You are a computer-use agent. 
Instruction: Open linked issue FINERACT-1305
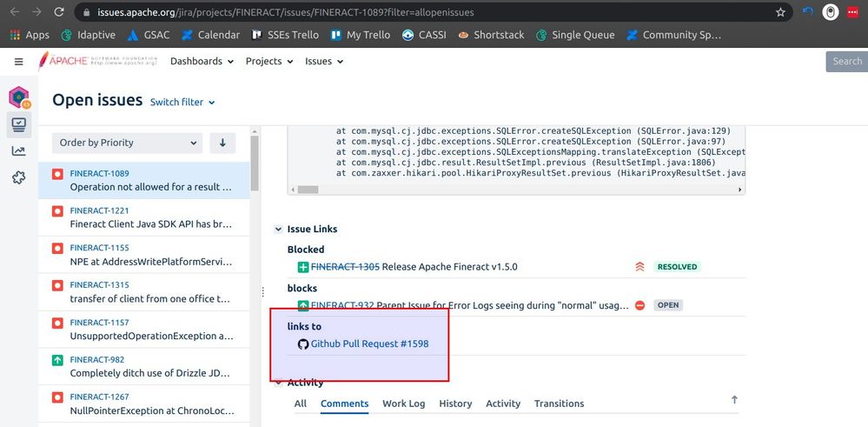(346, 267)
